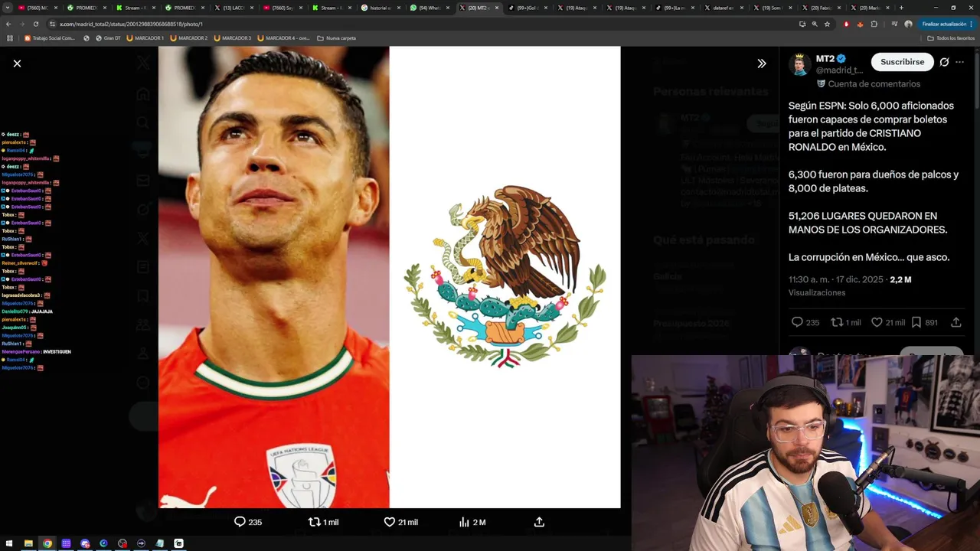Go back using browser back arrow
Viewport: 980px width, 551px height.
click(x=8, y=24)
